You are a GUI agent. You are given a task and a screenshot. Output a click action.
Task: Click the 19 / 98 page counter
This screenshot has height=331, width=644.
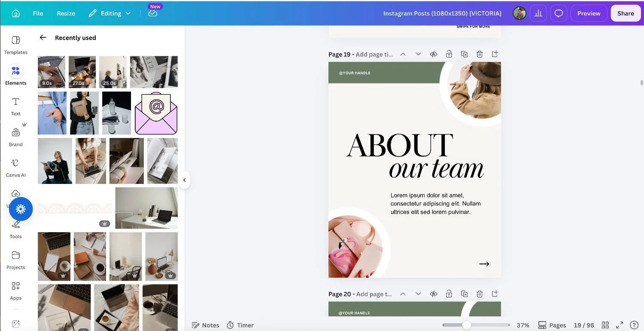[x=584, y=325]
